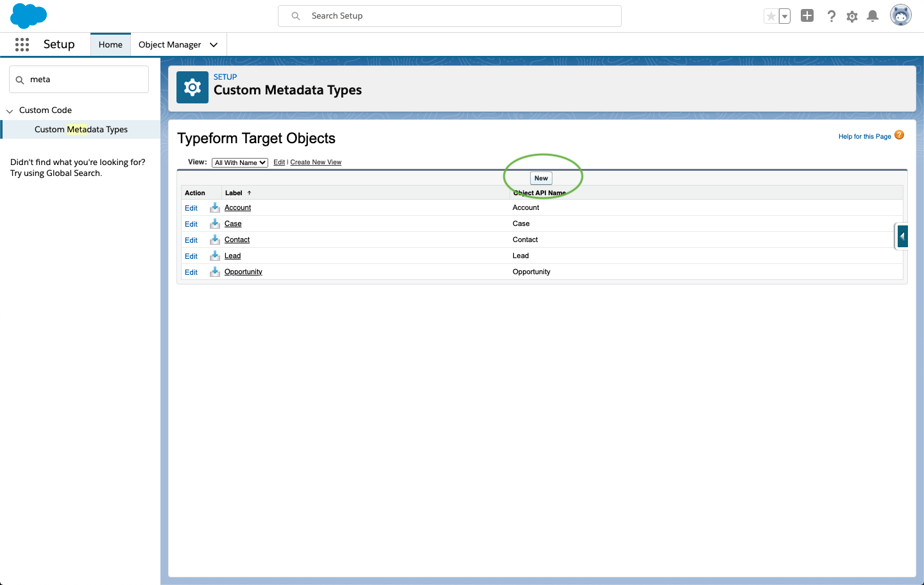The height and width of the screenshot is (585, 924).
Task: Open the Lead label link
Action: pyautogui.click(x=232, y=256)
